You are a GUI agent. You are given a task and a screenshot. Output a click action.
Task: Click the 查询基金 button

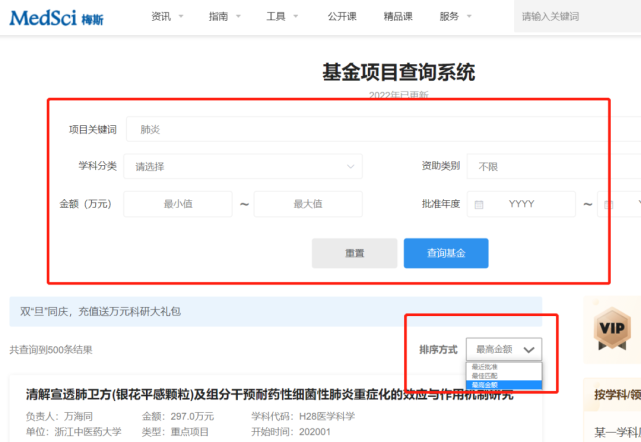446,253
